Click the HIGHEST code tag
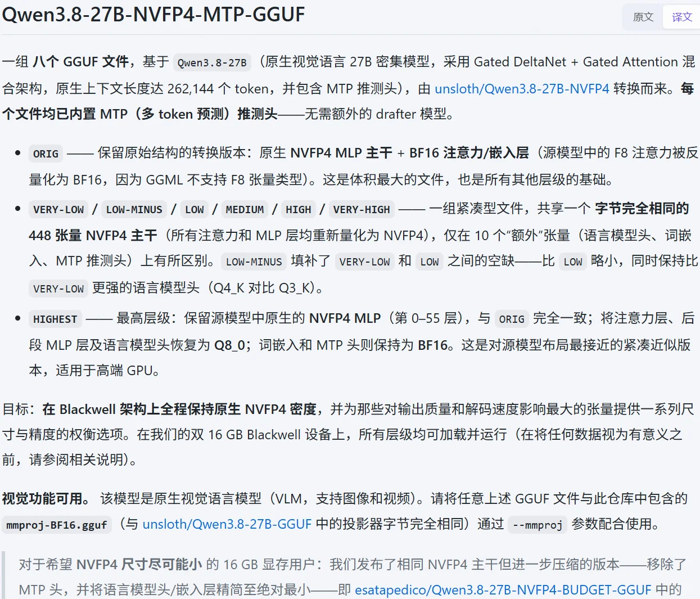The width and height of the screenshot is (700, 599). coord(55,319)
